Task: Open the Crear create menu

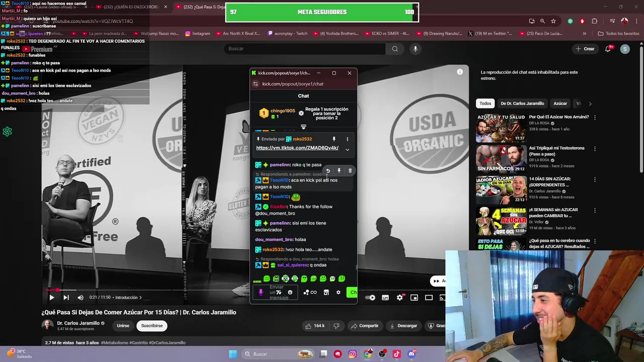Action: tap(585, 49)
